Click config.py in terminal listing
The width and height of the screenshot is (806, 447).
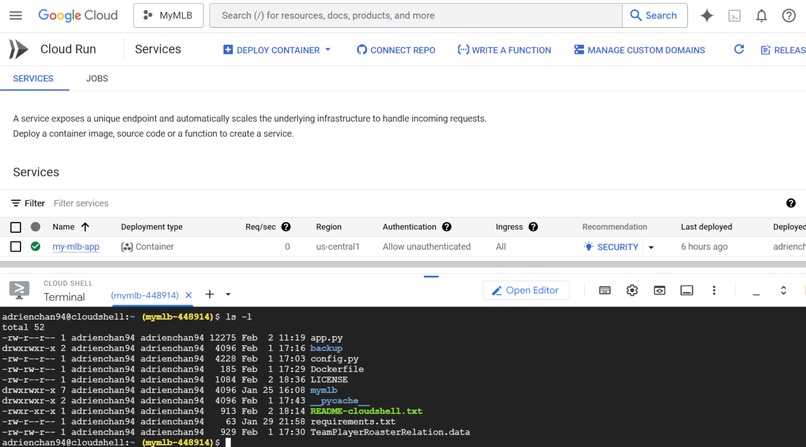(x=334, y=359)
